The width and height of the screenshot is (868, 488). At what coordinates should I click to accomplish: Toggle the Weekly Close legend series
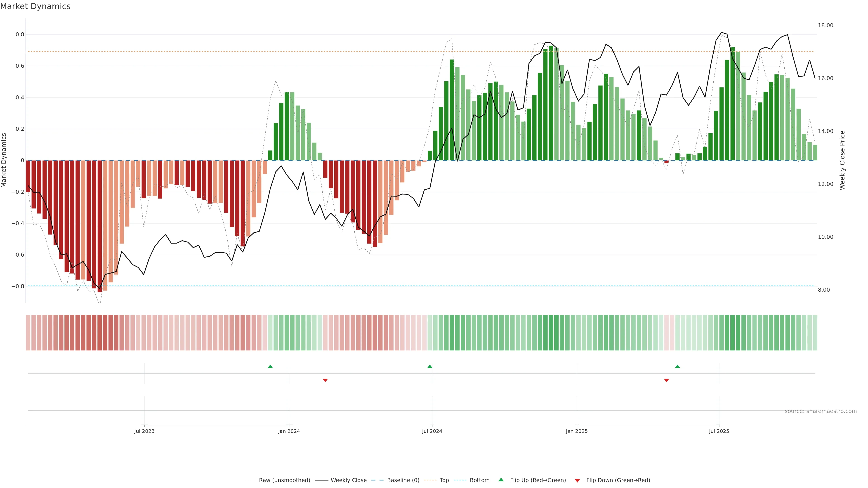point(348,480)
